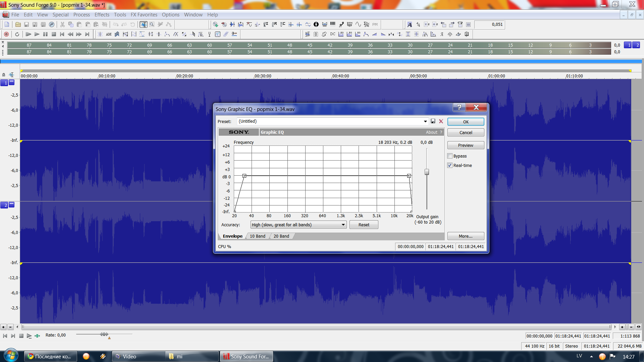Click the 0,051 value field in toolbar
Screen dimensions: 644x362
coord(489,24)
